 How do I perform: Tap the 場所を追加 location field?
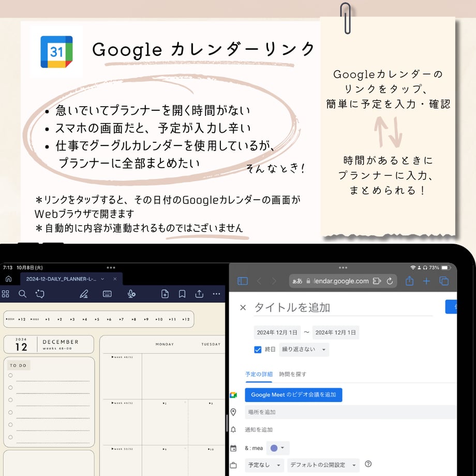pyautogui.click(x=351, y=412)
